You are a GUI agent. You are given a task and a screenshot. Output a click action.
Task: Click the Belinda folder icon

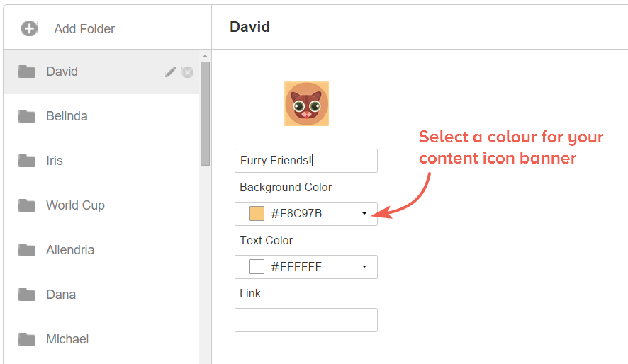[x=27, y=116]
